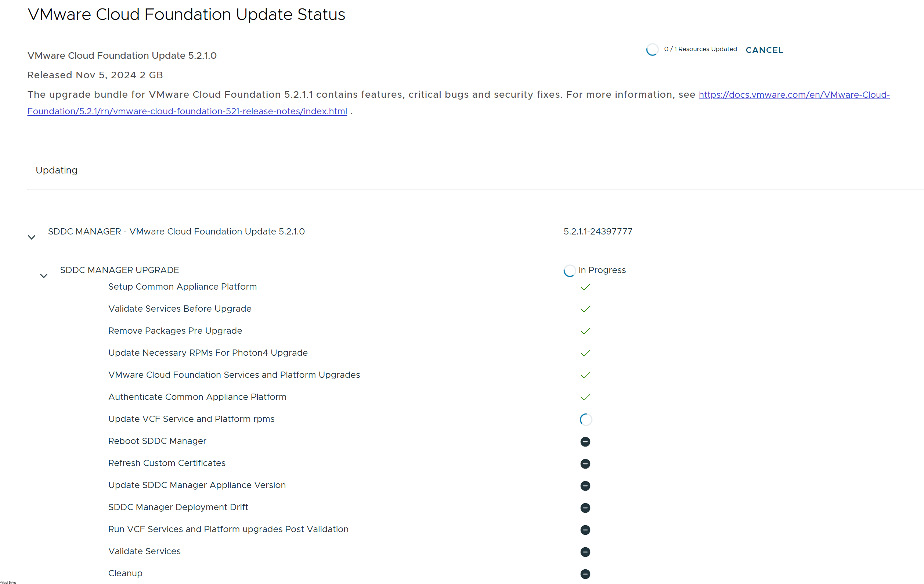
Task: Select 'Update VCF Service and Platform rpms'
Action: coord(191,419)
